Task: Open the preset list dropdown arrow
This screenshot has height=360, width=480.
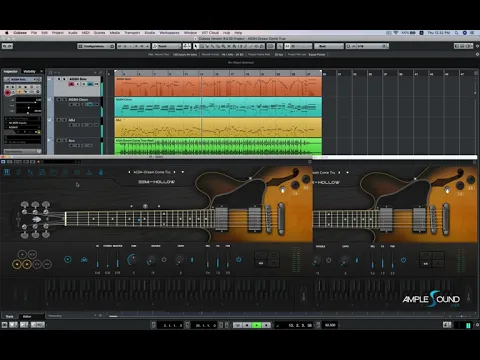Action: pyautogui.click(x=183, y=172)
